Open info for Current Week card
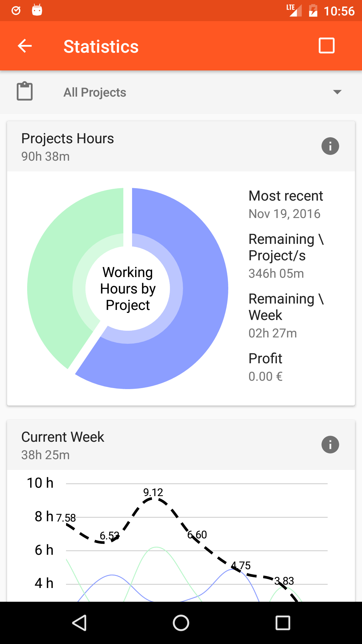Viewport: 362px width, 644px height. pyautogui.click(x=330, y=445)
